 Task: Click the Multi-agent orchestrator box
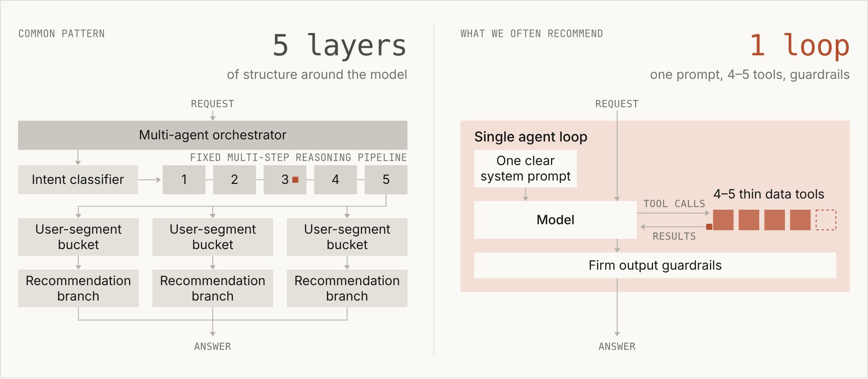tap(213, 135)
